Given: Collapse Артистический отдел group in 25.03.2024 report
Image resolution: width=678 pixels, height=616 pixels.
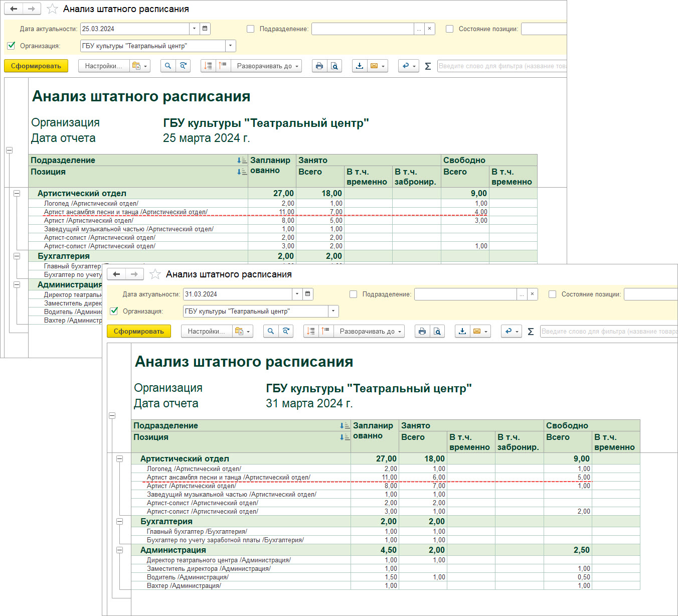Looking at the screenshot, I should [x=17, y=193].
